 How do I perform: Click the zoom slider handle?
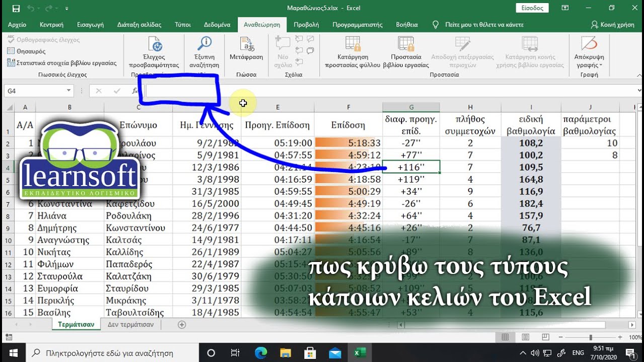[591, 337]
